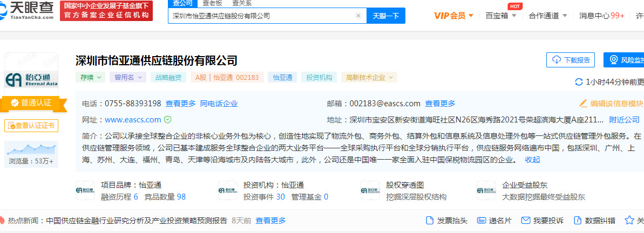Open the 附近公司 link
The image size is (644, 233).
click(x=624, y=120)
